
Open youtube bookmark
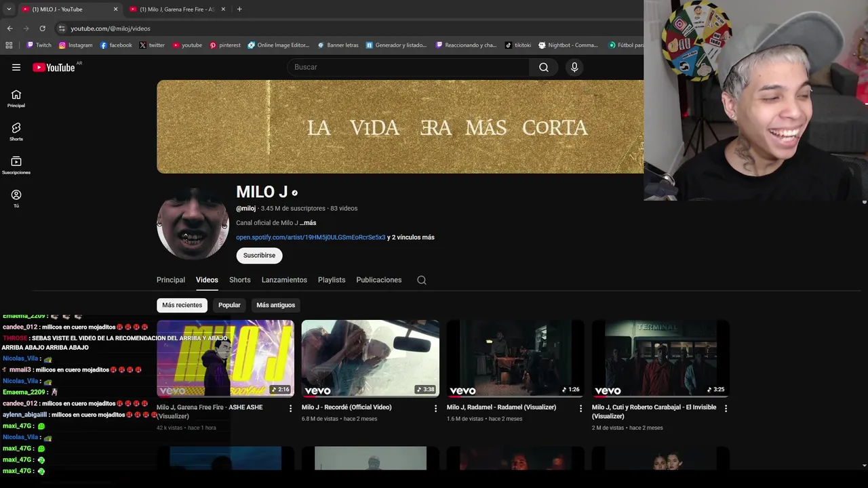coord(187,45)
